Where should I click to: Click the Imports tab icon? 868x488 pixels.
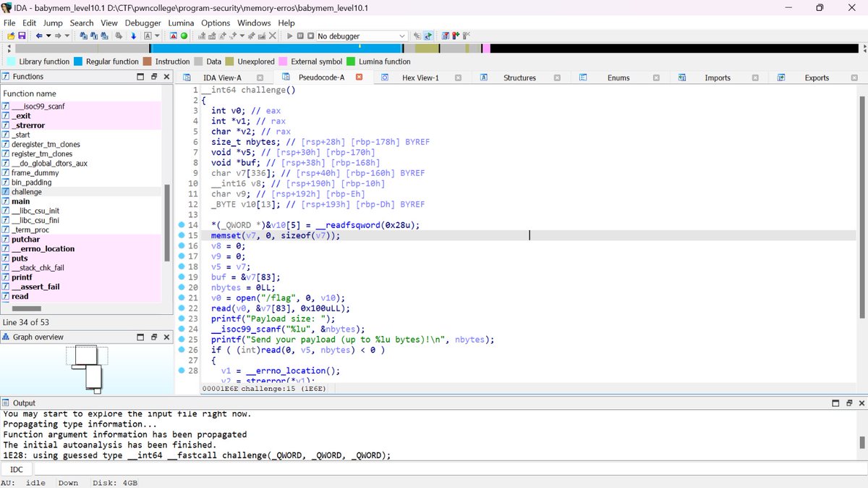[x=682, y=77]
